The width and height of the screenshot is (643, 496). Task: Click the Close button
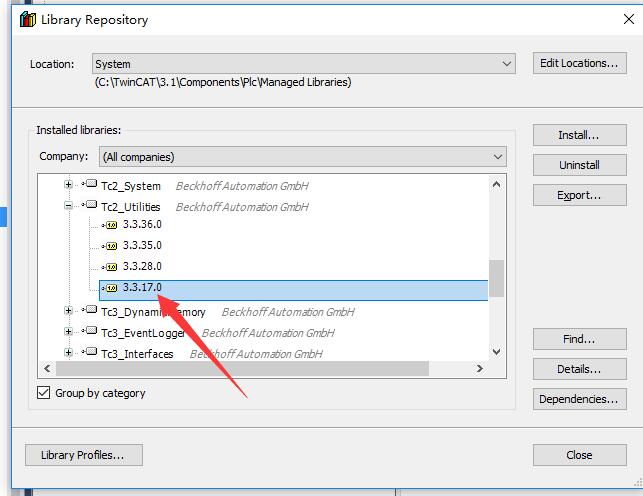579,455
